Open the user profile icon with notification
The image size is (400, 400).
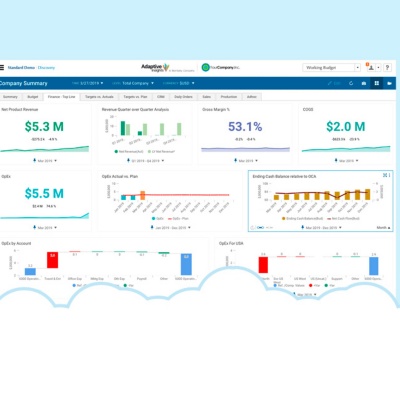coord(371,68)
